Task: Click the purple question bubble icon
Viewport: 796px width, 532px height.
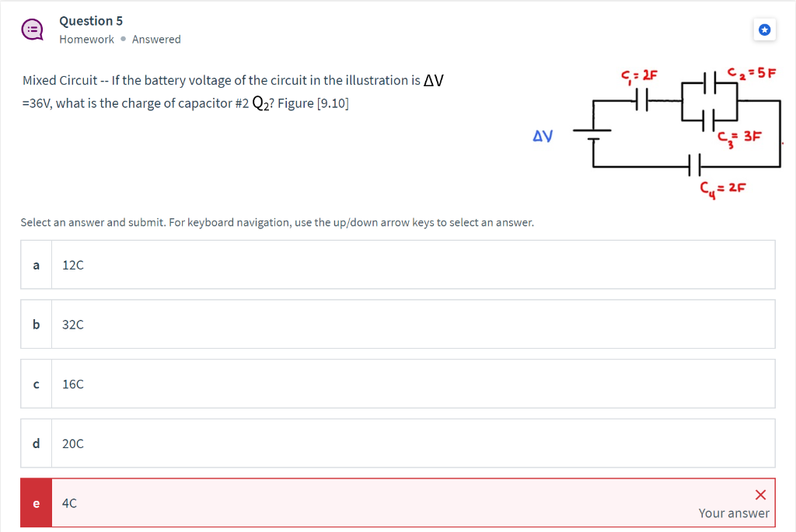Action: coord(33,30)
